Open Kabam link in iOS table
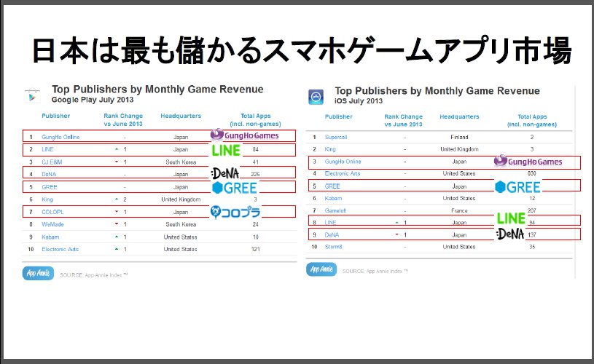Viewport: 594px width, 364px height. (x=333, y=198)
